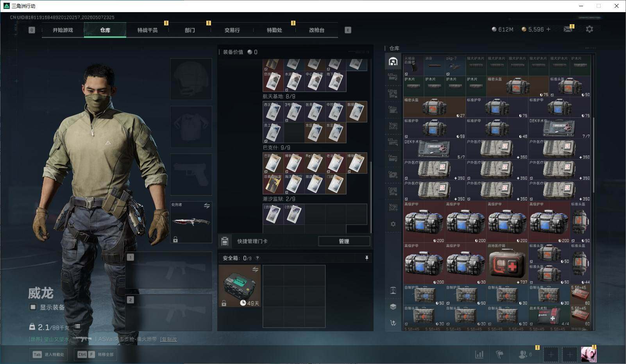Image resolution: width=626 pixels, height=364 pixels.
Task: Click the Q previous-tab key icon
Action: (32, 30)
